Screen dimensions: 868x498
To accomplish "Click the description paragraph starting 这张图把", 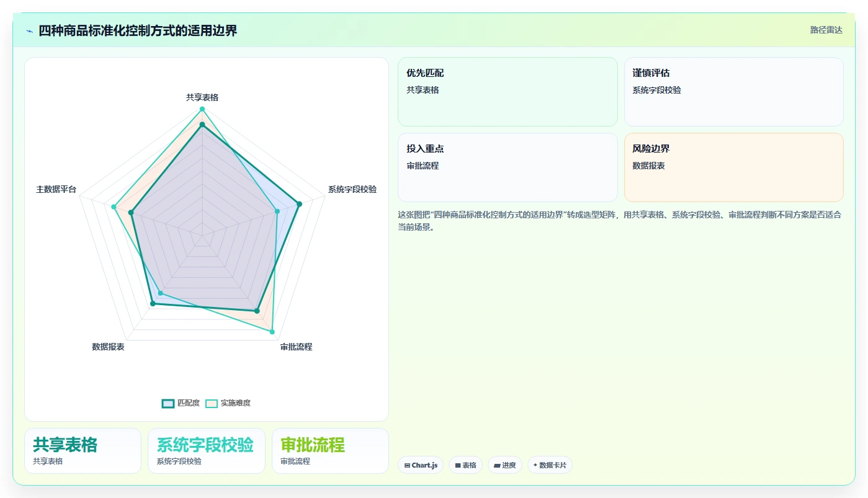I will click(x=620, y=221).
